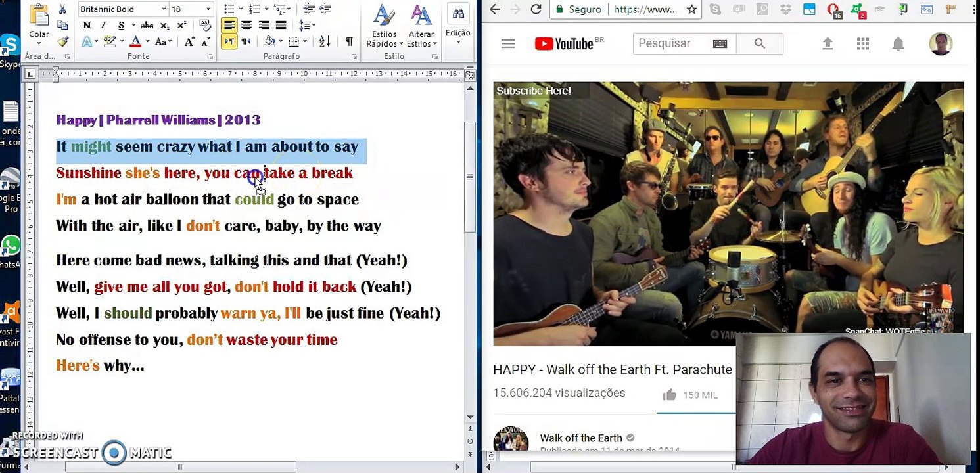The width and height of the screenshot is (980, 473).
Task: Clear formatting with the eraser icon in Word
Action: coord(206,25)
